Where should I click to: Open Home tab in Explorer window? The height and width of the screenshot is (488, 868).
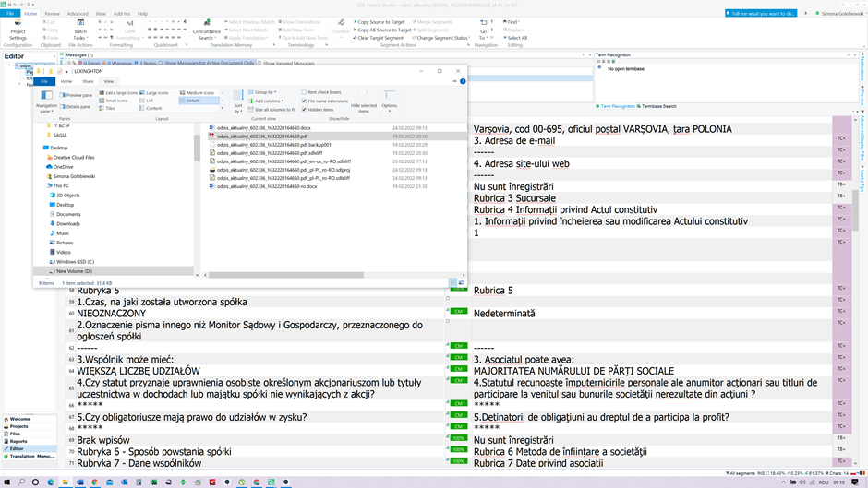[x=66, y=81]
